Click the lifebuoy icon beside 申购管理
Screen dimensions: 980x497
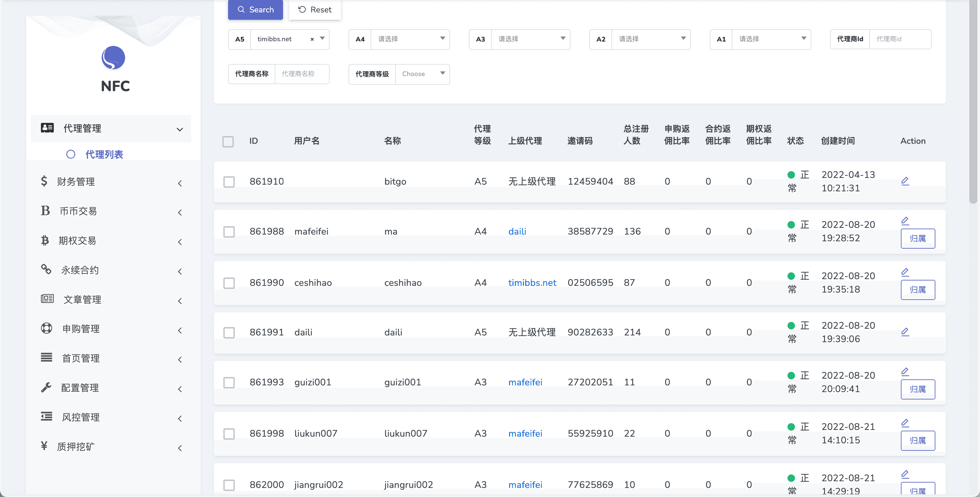click(x=46, y=328)
